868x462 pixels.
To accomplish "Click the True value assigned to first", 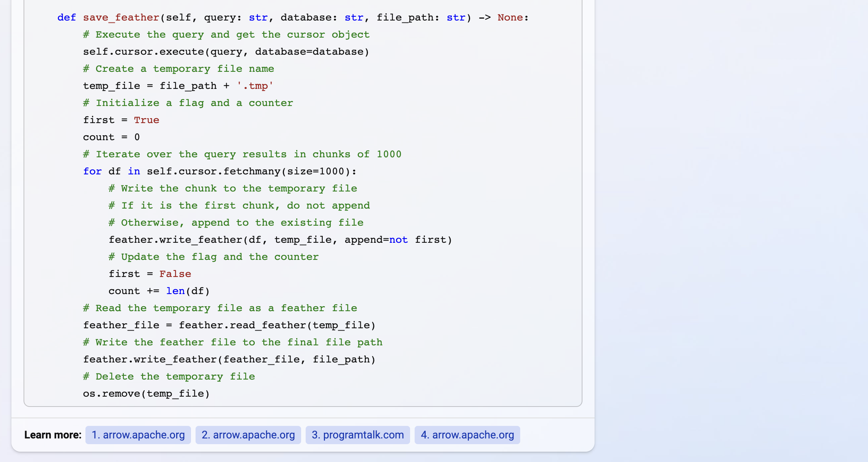I will 147,120.
